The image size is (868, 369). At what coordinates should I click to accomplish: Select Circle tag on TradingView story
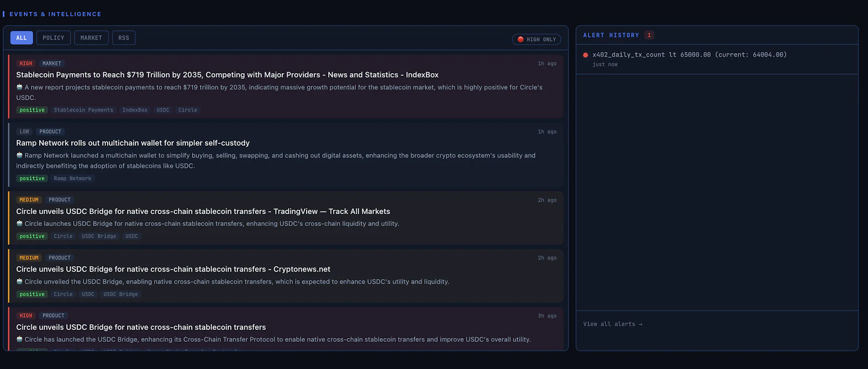click(x=63, y=236)
